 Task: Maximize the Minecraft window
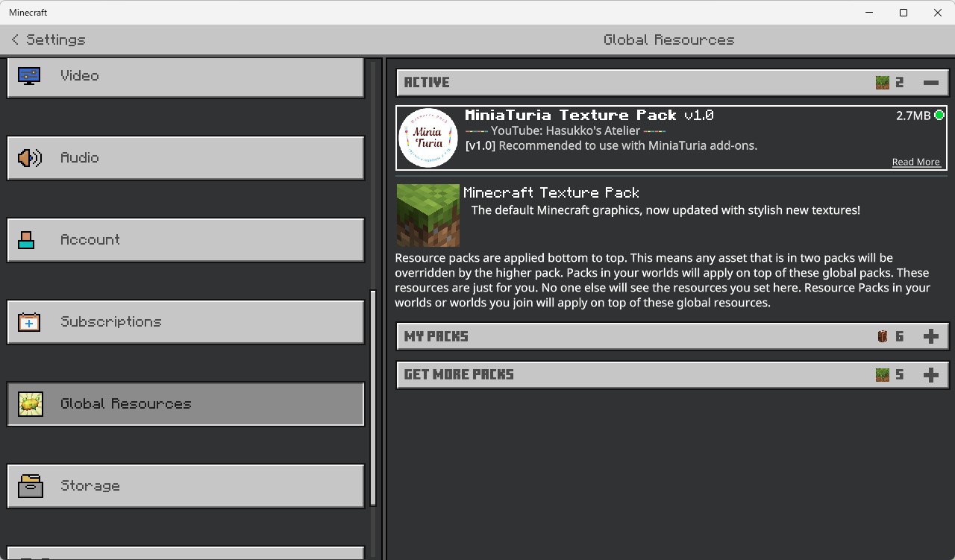point(904,13)
